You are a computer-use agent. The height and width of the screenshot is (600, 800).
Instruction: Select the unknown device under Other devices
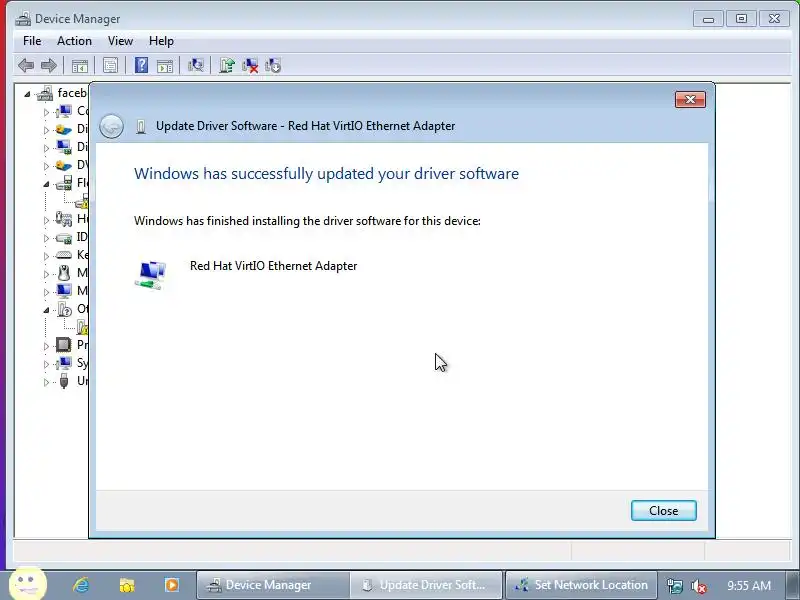point(82,327)
